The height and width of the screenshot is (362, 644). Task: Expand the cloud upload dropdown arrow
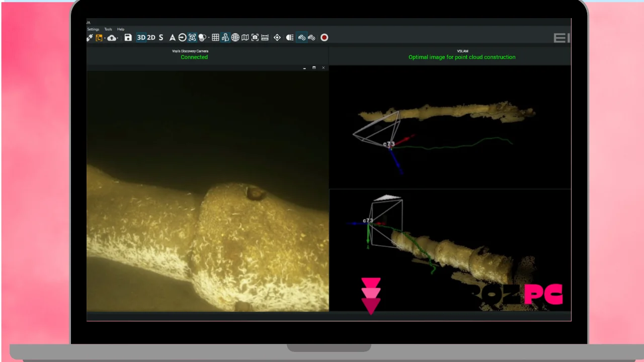click(118, 38)
